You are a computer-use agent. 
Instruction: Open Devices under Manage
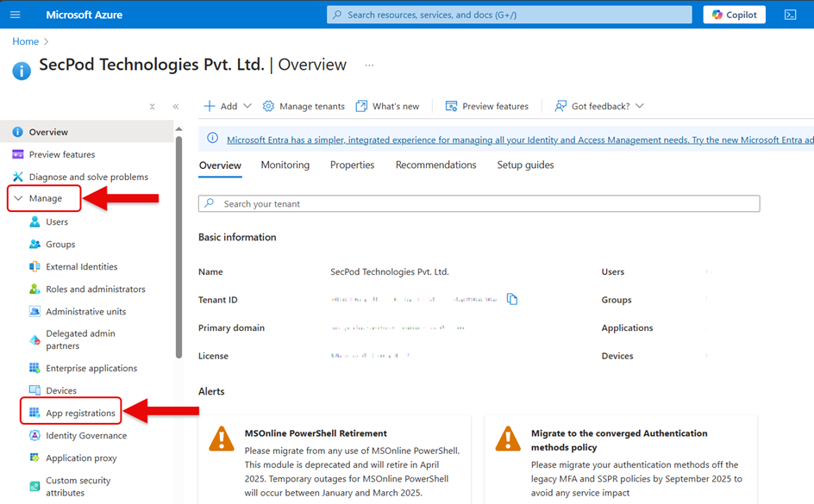pos(61,390)
